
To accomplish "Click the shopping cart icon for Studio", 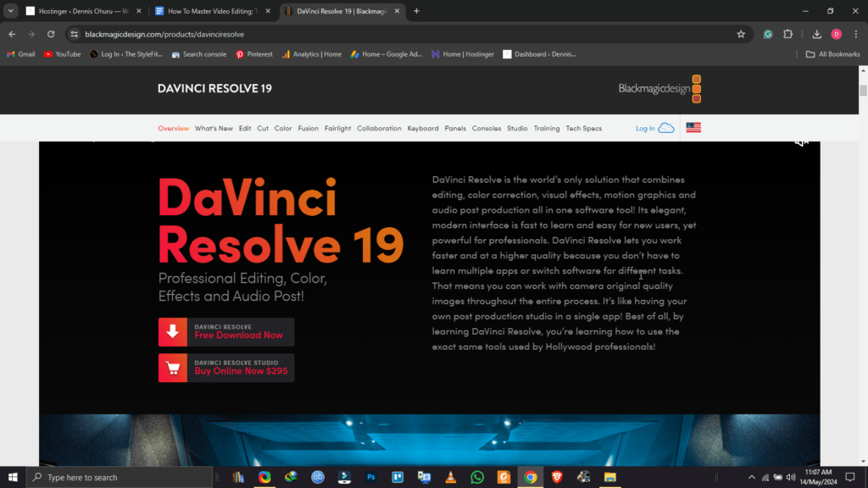I will [x=173, y=368].
